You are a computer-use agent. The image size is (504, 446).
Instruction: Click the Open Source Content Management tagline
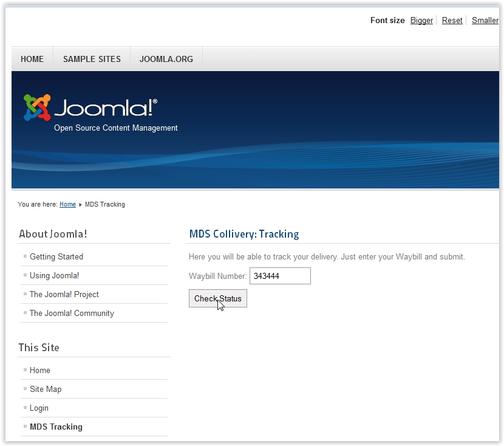click(x=116, y=128)
